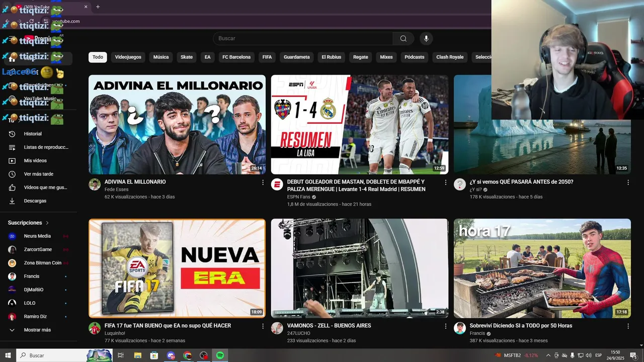
Task: Open the volume icon in system tray
Action: click(589, 355)
